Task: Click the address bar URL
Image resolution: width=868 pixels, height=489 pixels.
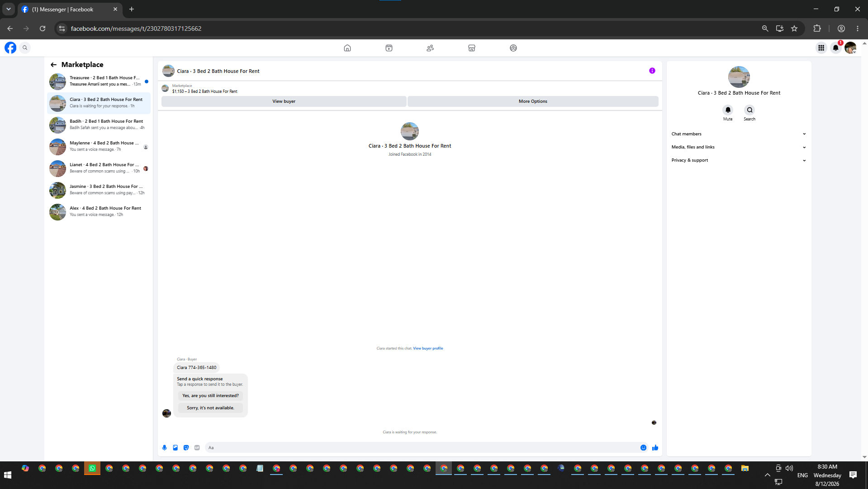Action: pyautogui.click(x=136, y=29)
